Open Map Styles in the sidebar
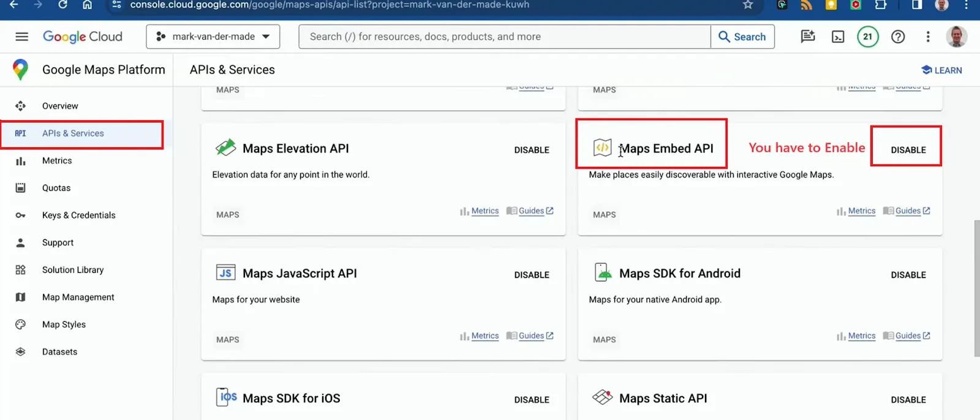The width and height of the screenshot is (980, 420). pyautogui.click(x=64, y=324)
